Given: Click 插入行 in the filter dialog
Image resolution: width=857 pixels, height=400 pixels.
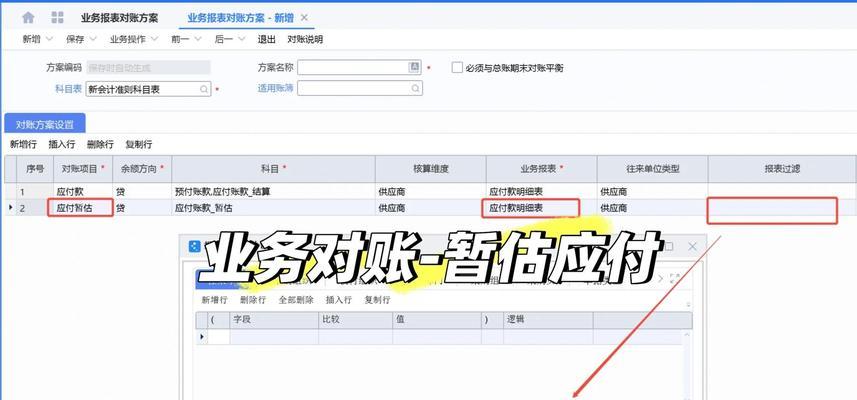Looking at the screenshot, I should pos(339,300).
